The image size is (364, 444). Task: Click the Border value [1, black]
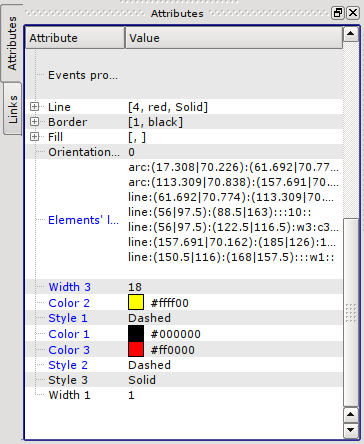[155, 122]
